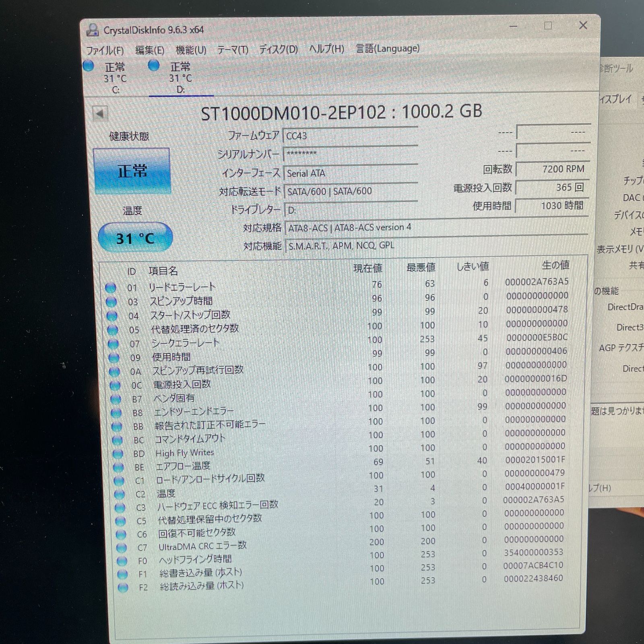Click the しきい値 column header
644x644 pixels.
(x=473, y=266)
